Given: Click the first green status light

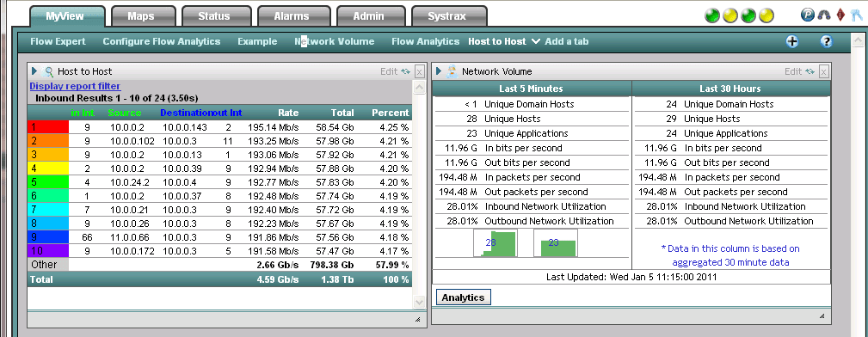Looking at the screenshot, I should pyautogui.click(x=712, y=15).
